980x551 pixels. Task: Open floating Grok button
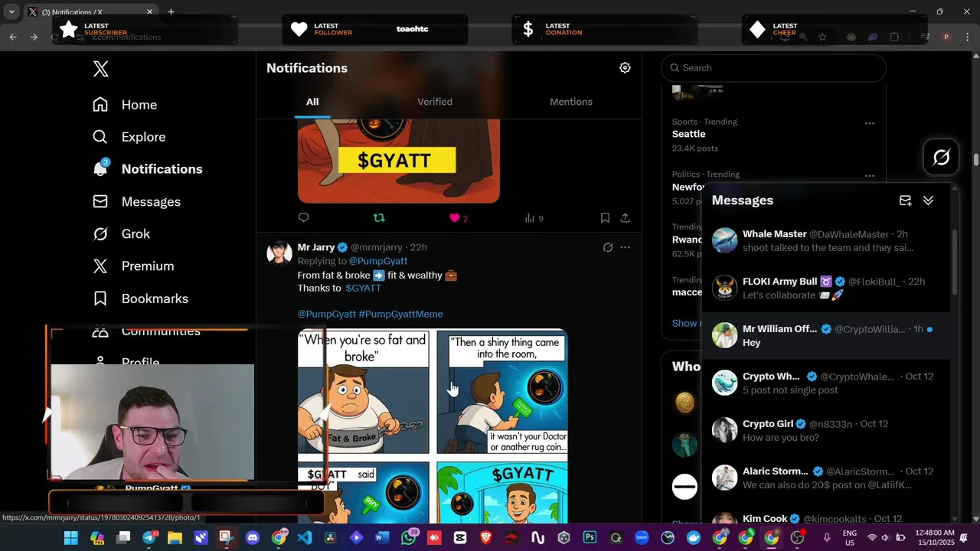click(942, 158)
